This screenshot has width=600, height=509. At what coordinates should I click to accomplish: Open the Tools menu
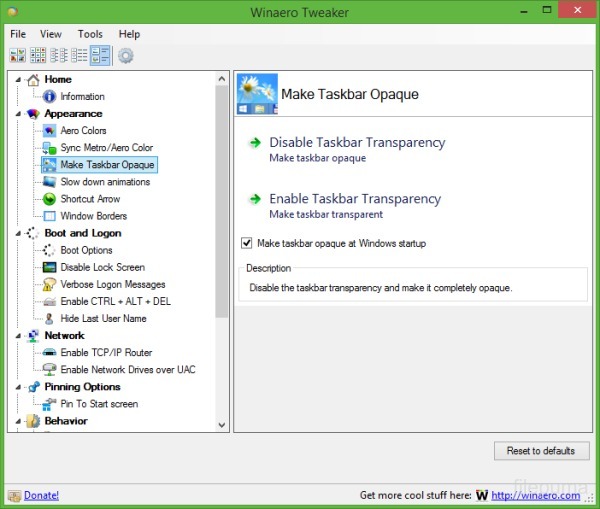click(90, 34)
